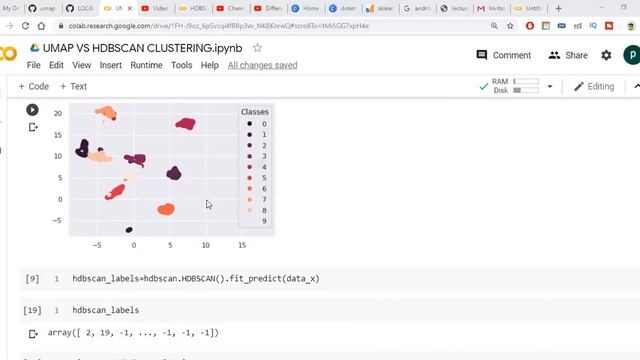Select cell execution count [19]

click(x=32, y=310)
